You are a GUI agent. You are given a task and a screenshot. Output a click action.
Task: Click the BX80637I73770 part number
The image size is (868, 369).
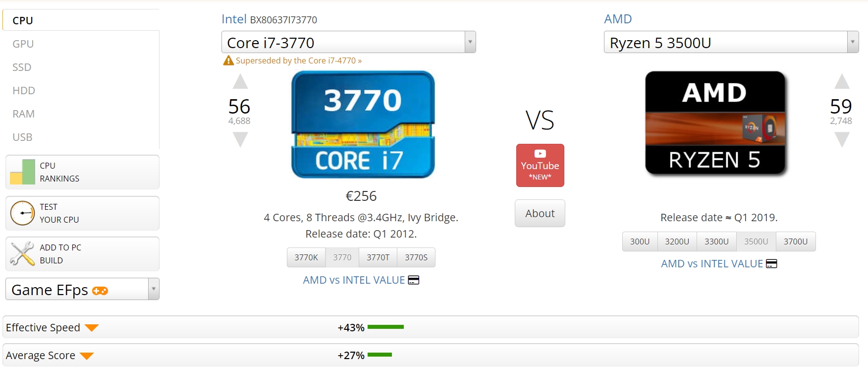(283, 20)
